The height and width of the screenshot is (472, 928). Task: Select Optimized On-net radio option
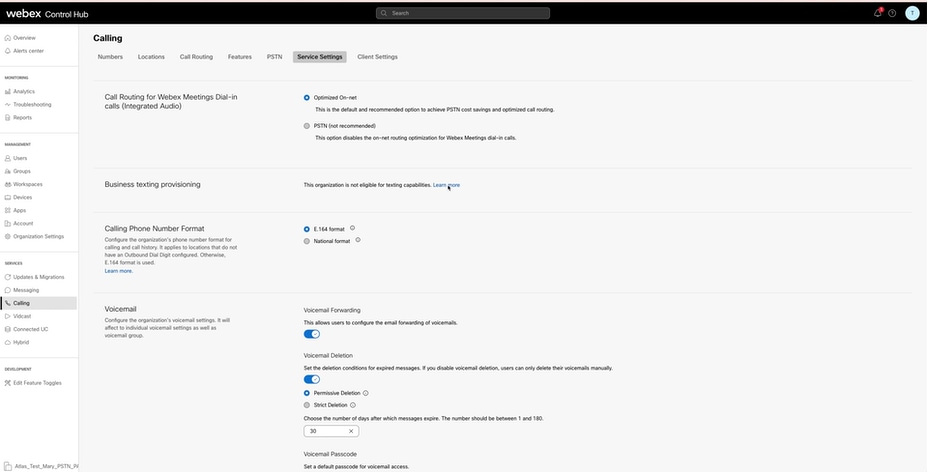coord(307,98)
